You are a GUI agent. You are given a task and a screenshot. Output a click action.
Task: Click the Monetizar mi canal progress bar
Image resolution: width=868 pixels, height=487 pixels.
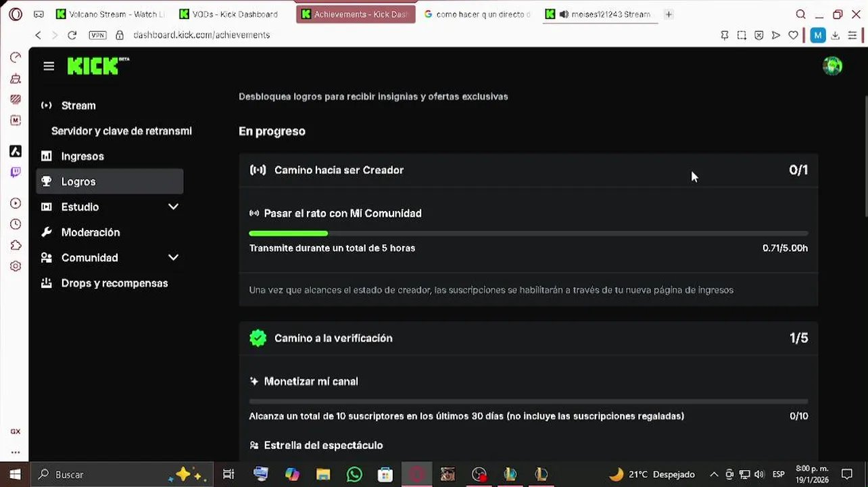[x=528, y=401]
